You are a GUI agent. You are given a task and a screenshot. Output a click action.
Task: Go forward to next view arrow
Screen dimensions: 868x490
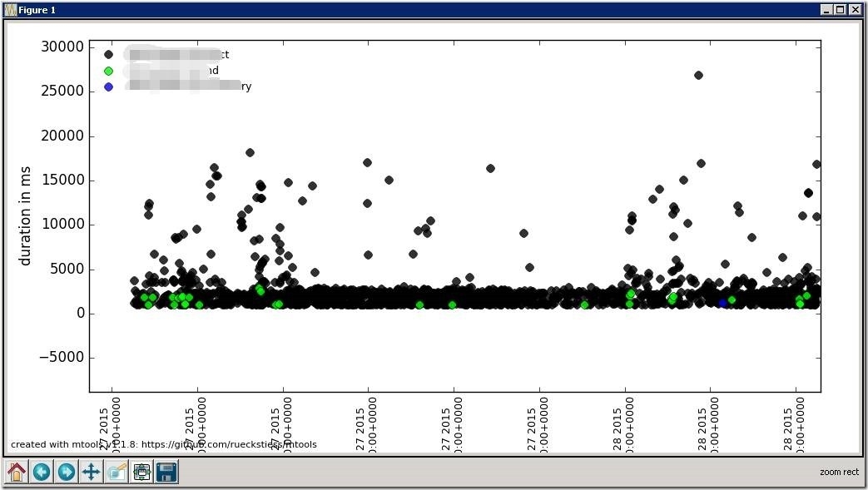click(x=67, y=473)
